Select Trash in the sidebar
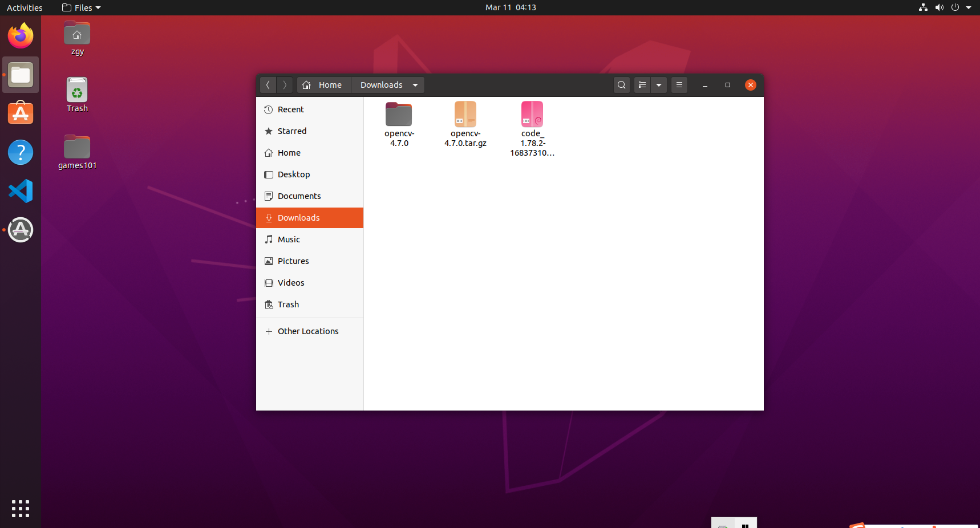The width and height of the screenshot is (980, 528). coord(310,304)
